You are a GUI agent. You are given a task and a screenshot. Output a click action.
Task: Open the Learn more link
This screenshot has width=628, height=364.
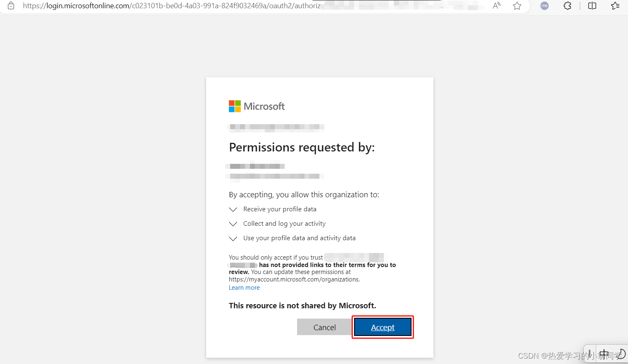(244, 288)
